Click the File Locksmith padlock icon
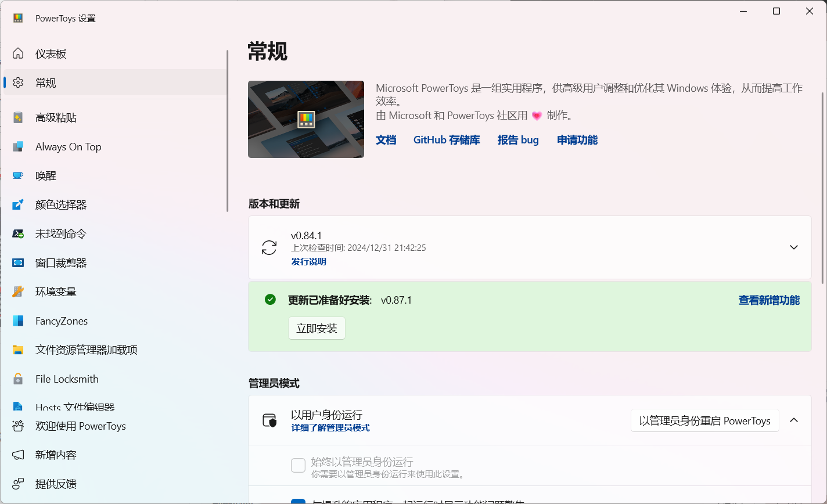This screenshot has width=827, height=504. click(18, 379)
